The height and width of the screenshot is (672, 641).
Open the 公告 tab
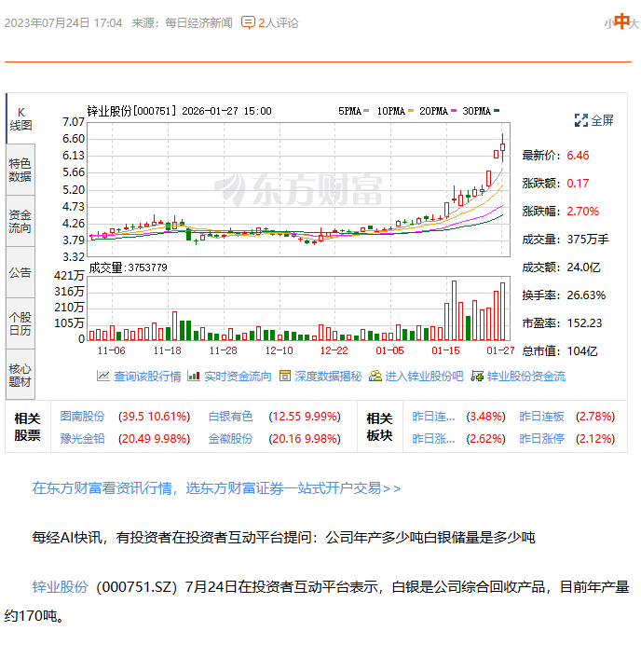pyautogui.click(x=20, y=272)
